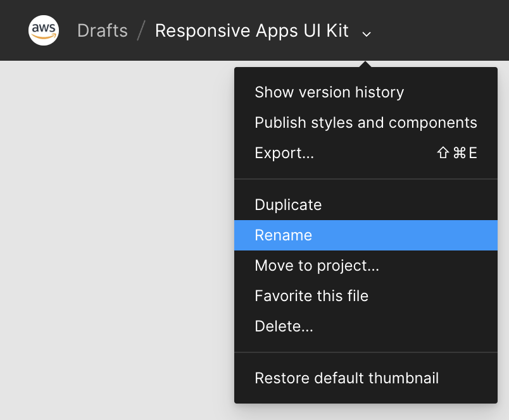
Task: Click the file title Responsive Apps UI Kit
Action: (x=253, y=30)
